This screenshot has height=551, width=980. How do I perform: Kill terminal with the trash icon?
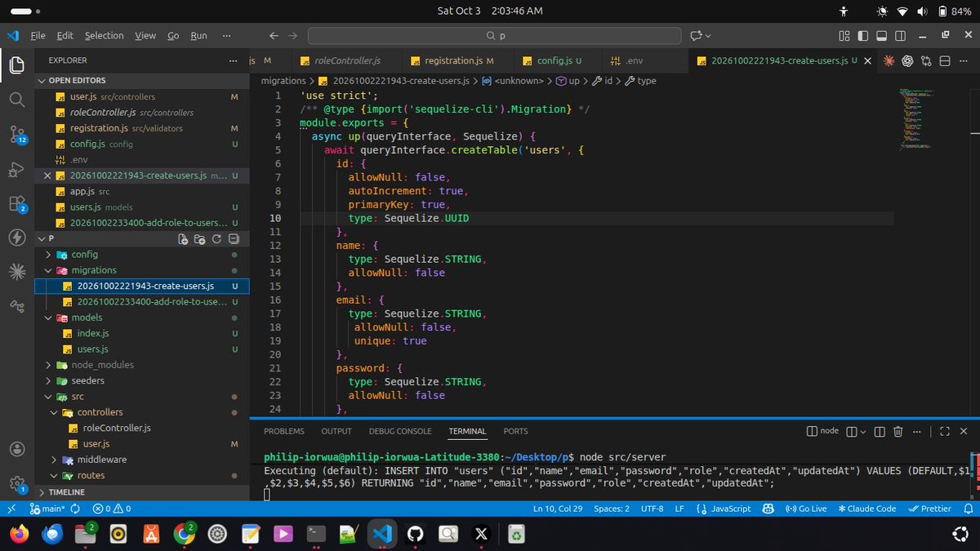click(898, 431)
